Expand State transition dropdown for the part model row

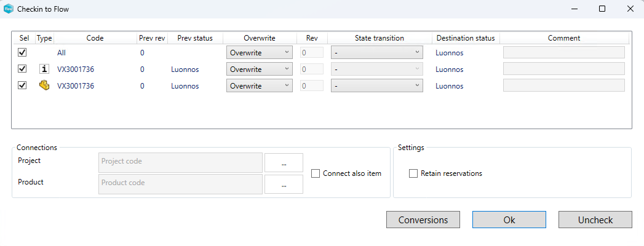pyautogui.click(x=376, y=86)
